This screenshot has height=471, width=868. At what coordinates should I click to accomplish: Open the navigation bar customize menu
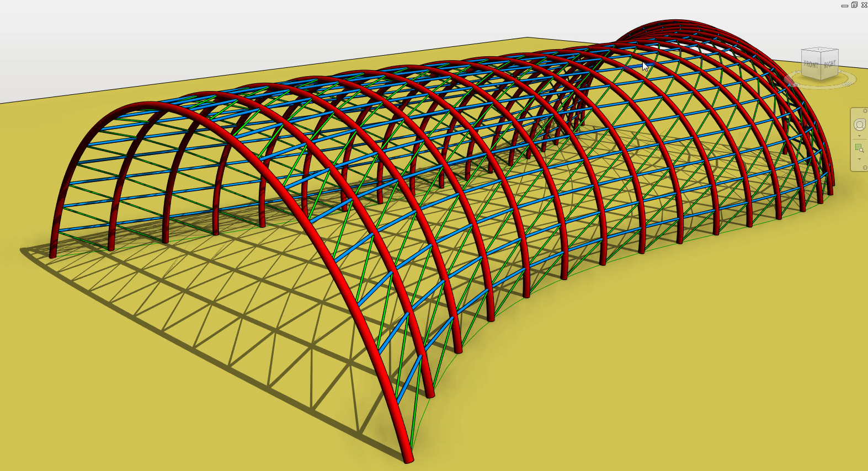click(865, 168)
